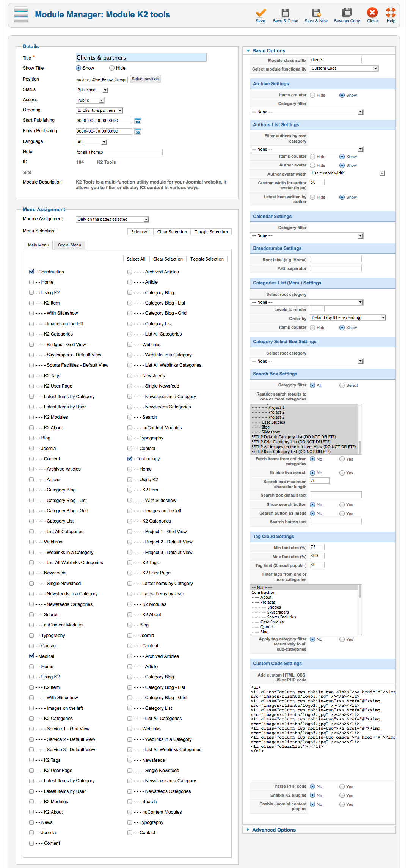
Task: Choose Select for Search Box category filter
Action: point(342,385)
